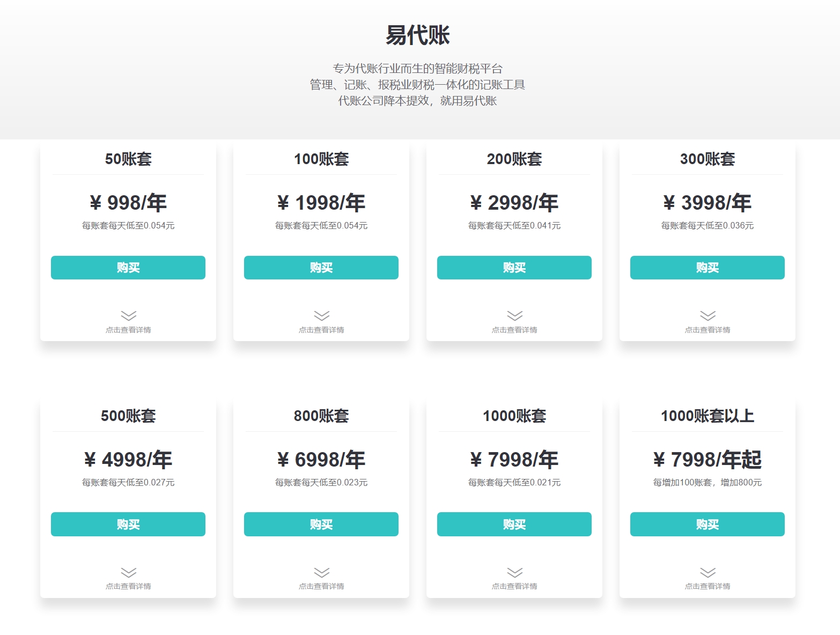The height and width of the screenshot is (635, 840).
Task: Click 购买 for the 1000账套以上 plan
Action: click(708, 524)
